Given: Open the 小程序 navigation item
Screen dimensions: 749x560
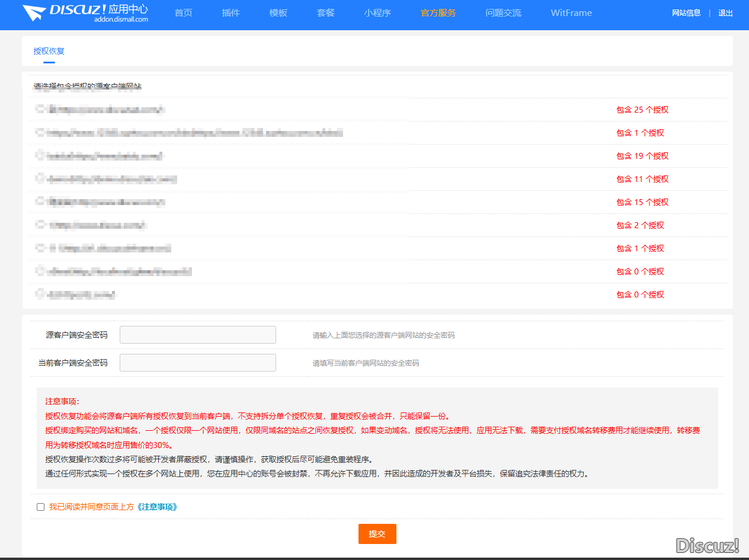Looking at the screenshot, I should click(x=377, y=13).
